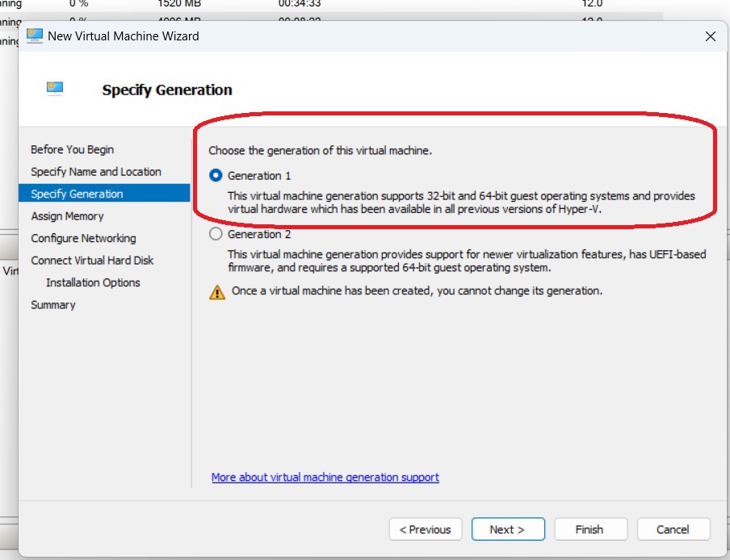Close the wizard with the X button
The height and width of the screenshot is (560, 730).
(710, 36)
